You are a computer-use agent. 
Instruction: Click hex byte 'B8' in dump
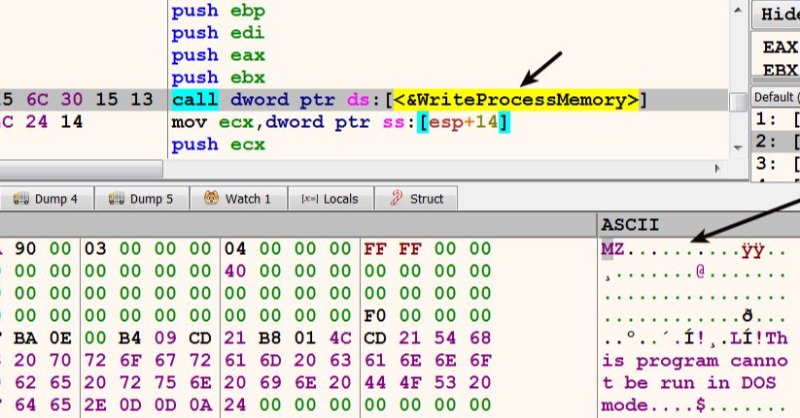pyautogui.click(x=270, y=338)
